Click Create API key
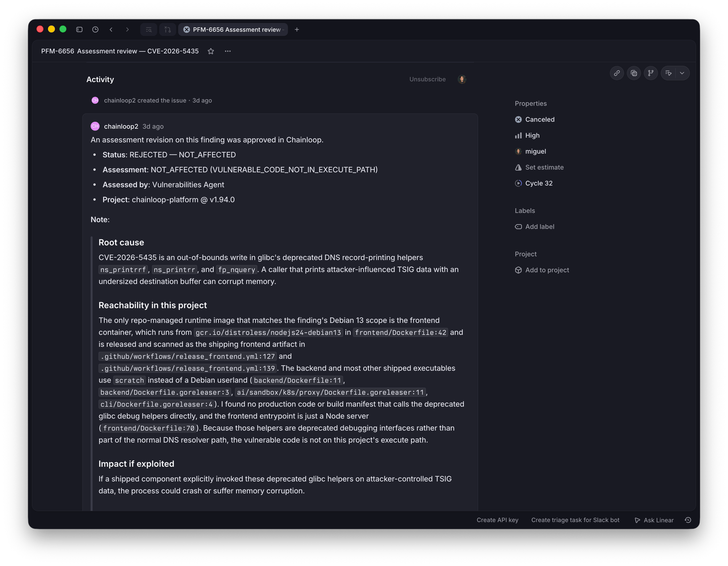The image size is (728, 566). coord(497,520)
